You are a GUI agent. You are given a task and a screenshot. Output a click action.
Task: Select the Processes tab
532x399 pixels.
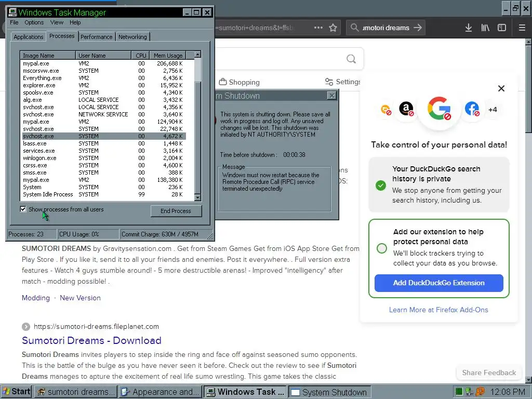click(x=62, y=36)
